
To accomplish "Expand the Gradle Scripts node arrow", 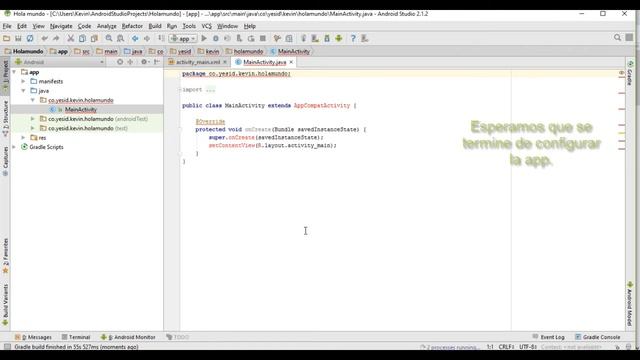I will click(x=14, y=147).
